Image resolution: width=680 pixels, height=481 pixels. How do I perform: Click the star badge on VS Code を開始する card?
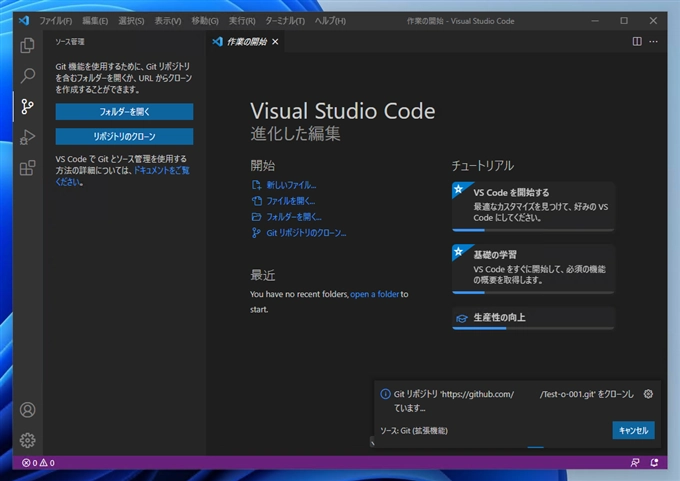click(458, 189)
